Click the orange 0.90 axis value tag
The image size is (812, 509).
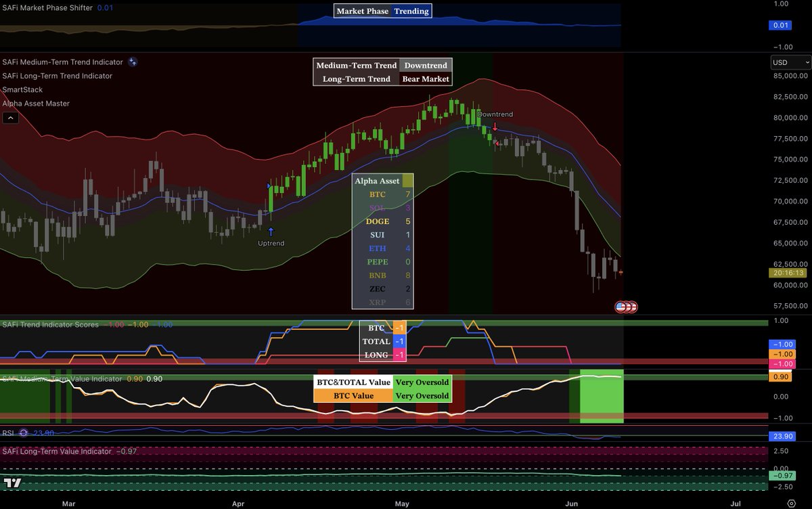pyautogui.click(x=781, y=376)
